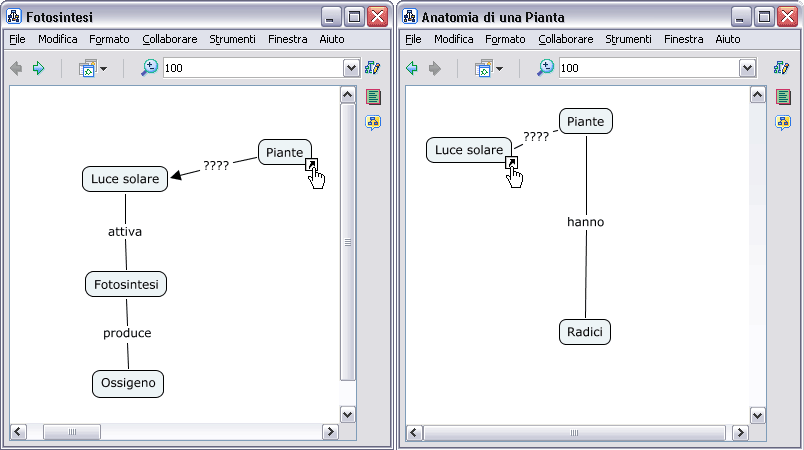Open view options dropdown in Fotosintesi toolbar
804x450 pixels.
pyautogui.click(x=93, y=69)
